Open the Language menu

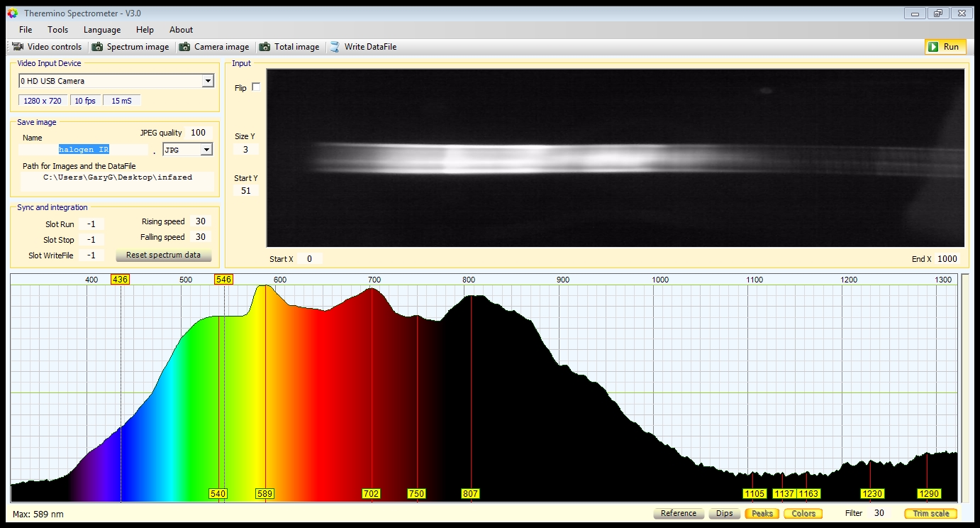[102, 30]
